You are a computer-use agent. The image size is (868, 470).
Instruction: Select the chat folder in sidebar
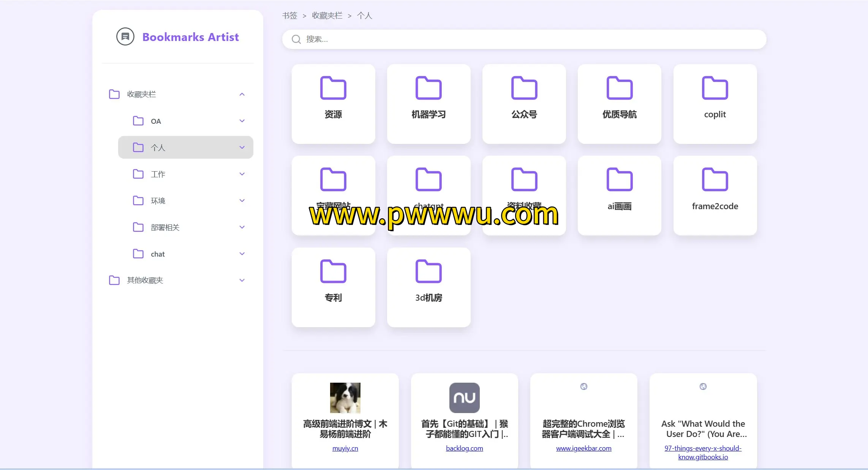click(158, 254)
